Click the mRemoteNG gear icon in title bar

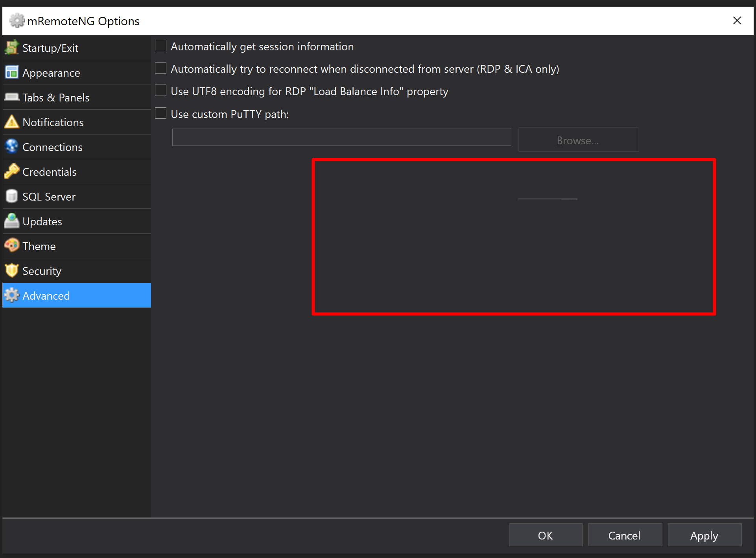click(x=17, y=20)
